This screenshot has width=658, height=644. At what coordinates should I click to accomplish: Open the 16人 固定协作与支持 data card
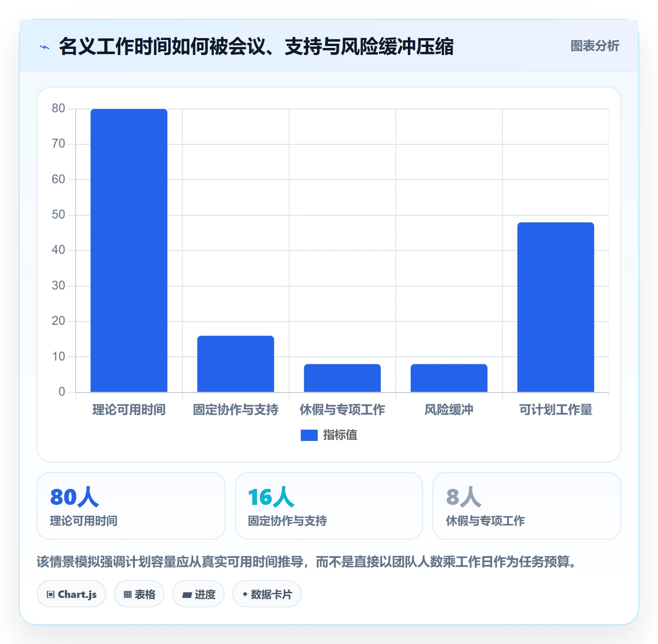[x=329, y=506]
